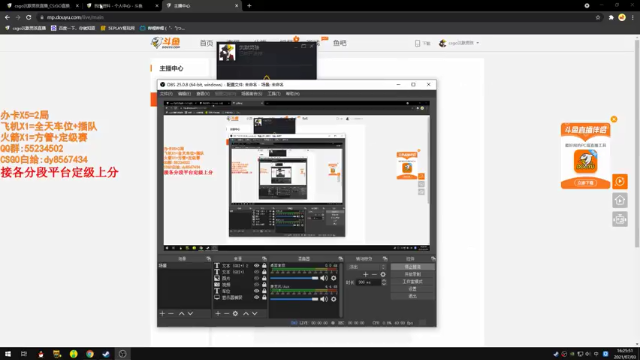Toggle visibility of the third text source
This screenshot has height=360, width=640.
256,291
